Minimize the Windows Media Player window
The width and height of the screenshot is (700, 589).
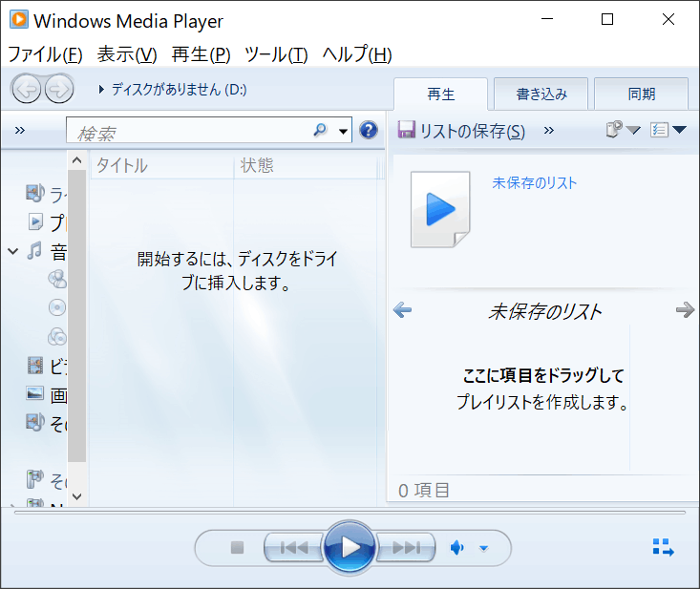click(x=547, y=19)
